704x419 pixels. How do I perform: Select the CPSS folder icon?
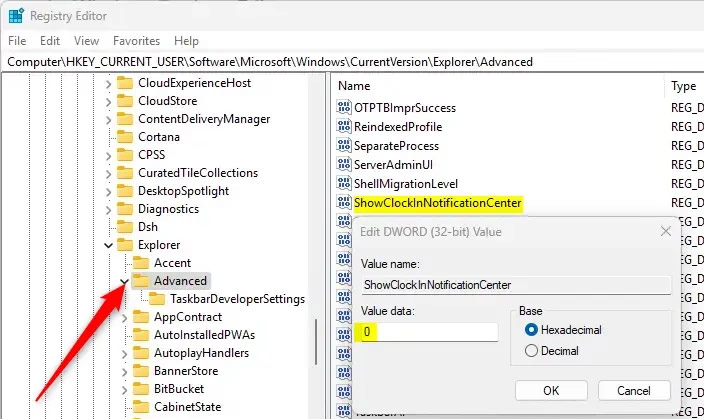click(125, 154)
